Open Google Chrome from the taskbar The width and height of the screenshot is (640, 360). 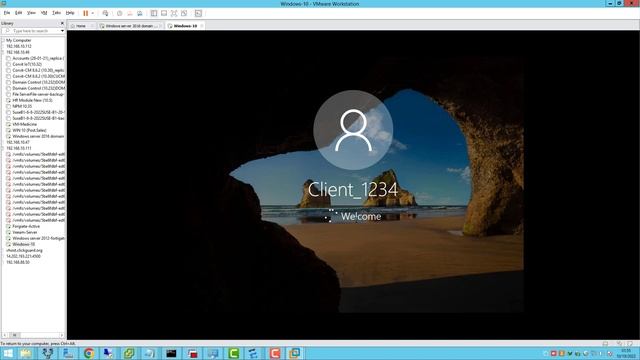(x=89, y=353)
